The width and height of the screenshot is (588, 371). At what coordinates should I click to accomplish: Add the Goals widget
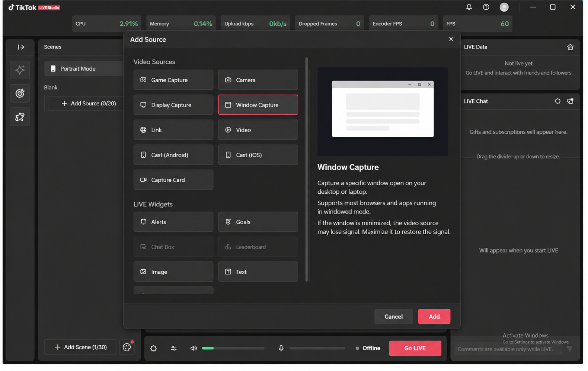(258, 222)
